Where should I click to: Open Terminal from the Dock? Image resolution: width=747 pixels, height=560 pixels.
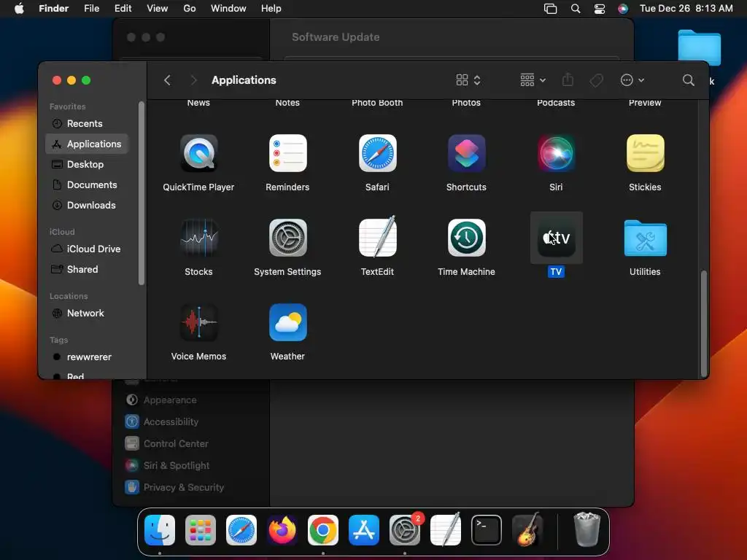click(487, 530)
